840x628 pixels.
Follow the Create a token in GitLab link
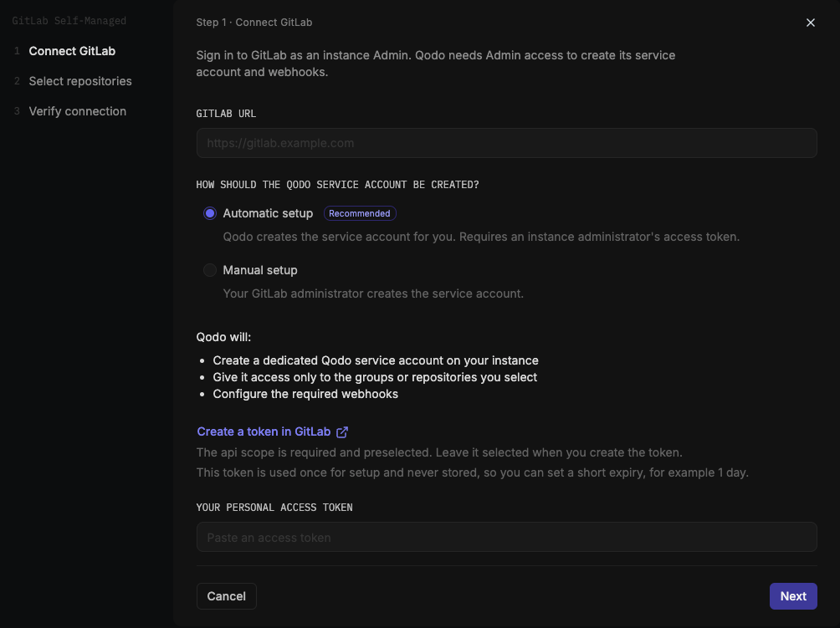pyautogui.click(x=264, y=431)
